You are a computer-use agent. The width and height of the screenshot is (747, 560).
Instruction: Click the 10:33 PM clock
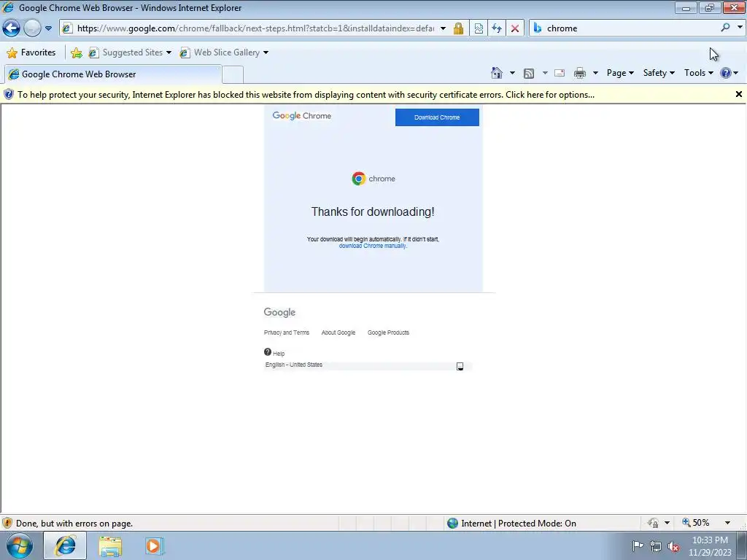pos(710,546)
